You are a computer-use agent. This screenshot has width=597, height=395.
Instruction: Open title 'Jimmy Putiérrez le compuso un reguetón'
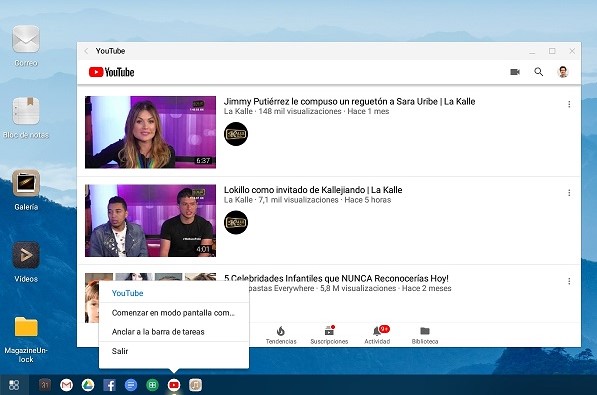point(350,101)
